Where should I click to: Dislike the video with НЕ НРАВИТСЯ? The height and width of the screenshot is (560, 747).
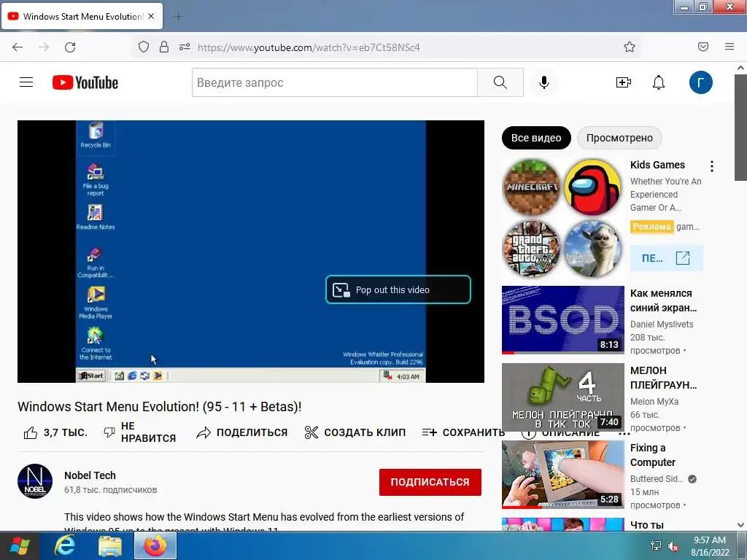coord(139,432)
